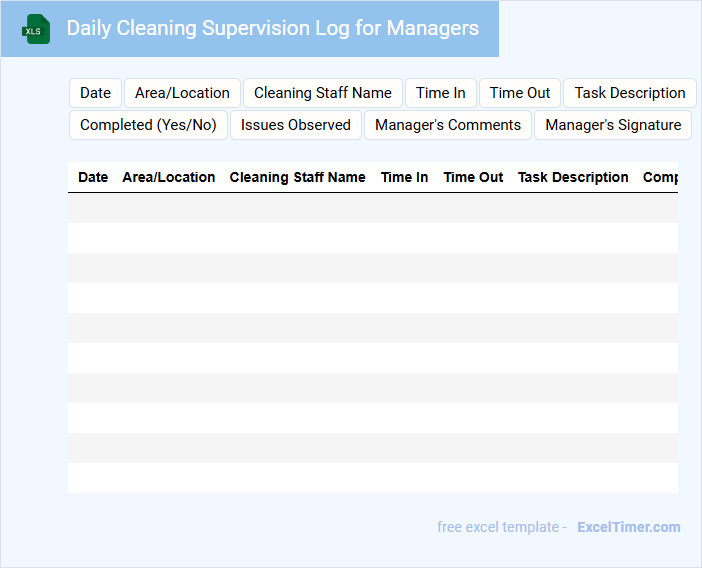The image size is (702, 568).
Task: Click the Time Out column header
Action: (x=473, y=177)
